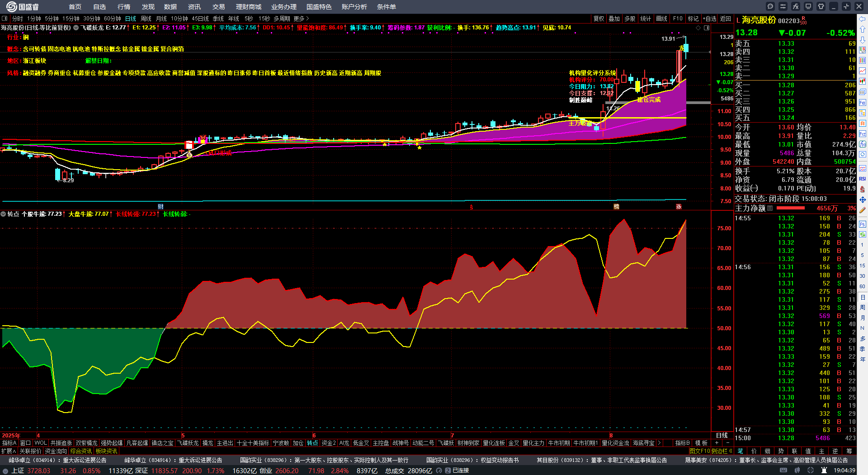Open the 指标B indicator group dropdown
The image size is (868, 475).
[x=682, y=443]
